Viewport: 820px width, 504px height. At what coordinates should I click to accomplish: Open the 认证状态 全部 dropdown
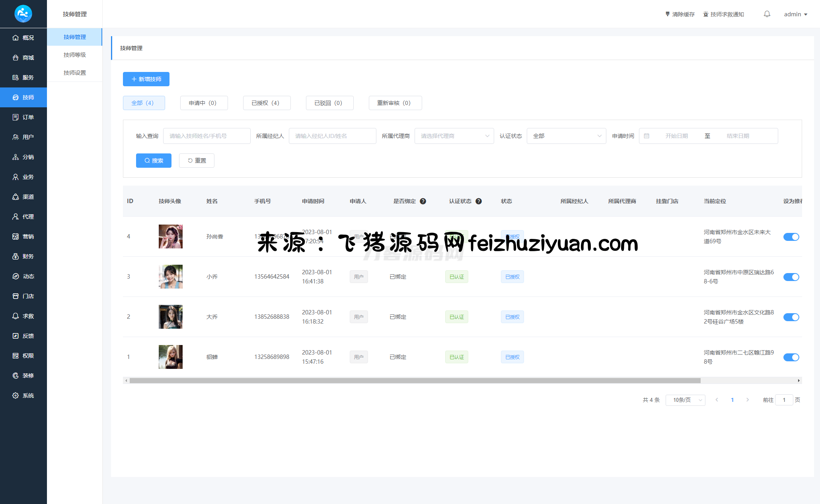tap(566, 136)
